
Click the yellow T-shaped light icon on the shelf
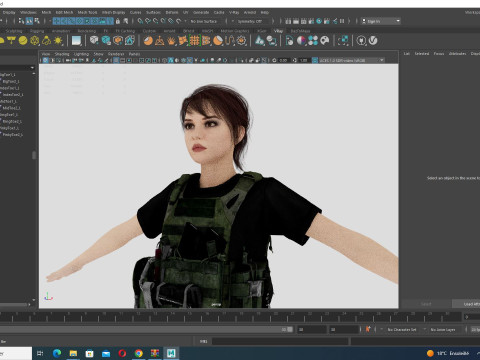coord(11,41)
